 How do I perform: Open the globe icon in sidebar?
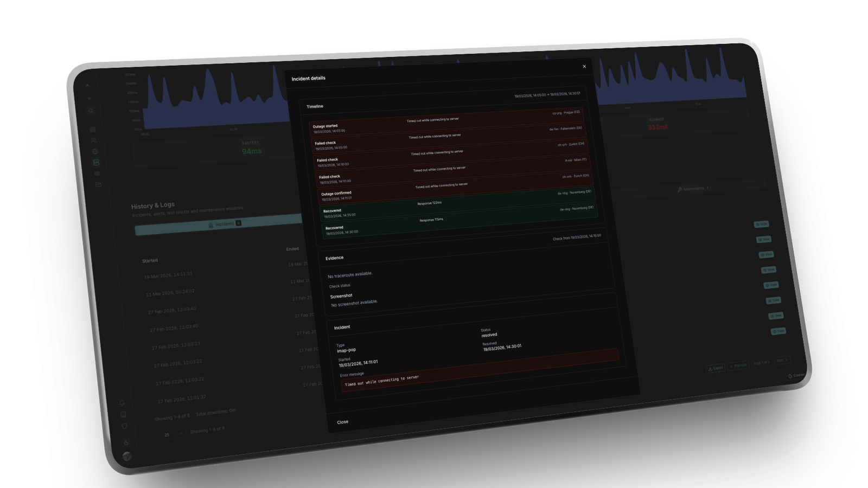pyautogui.click(x=95, y=151)
